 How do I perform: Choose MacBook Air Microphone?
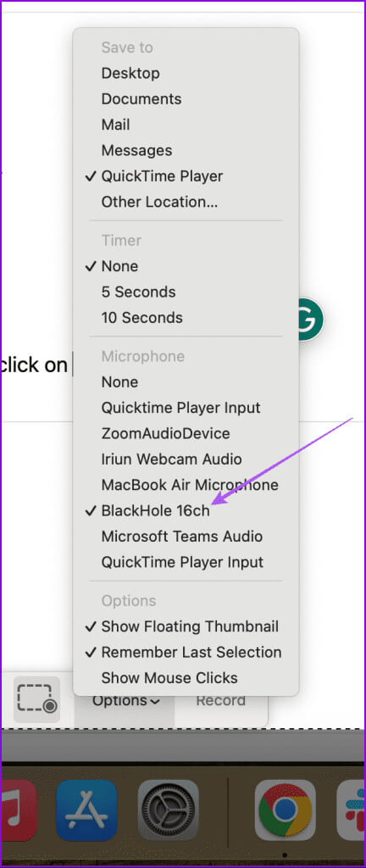(186, 485)
